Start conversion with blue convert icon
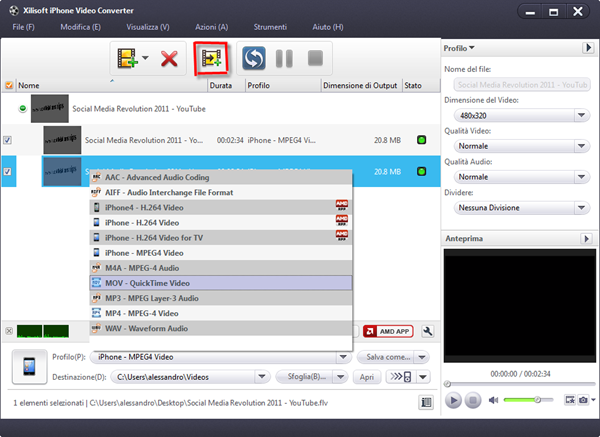600x437 pixels. pos(254,58)
